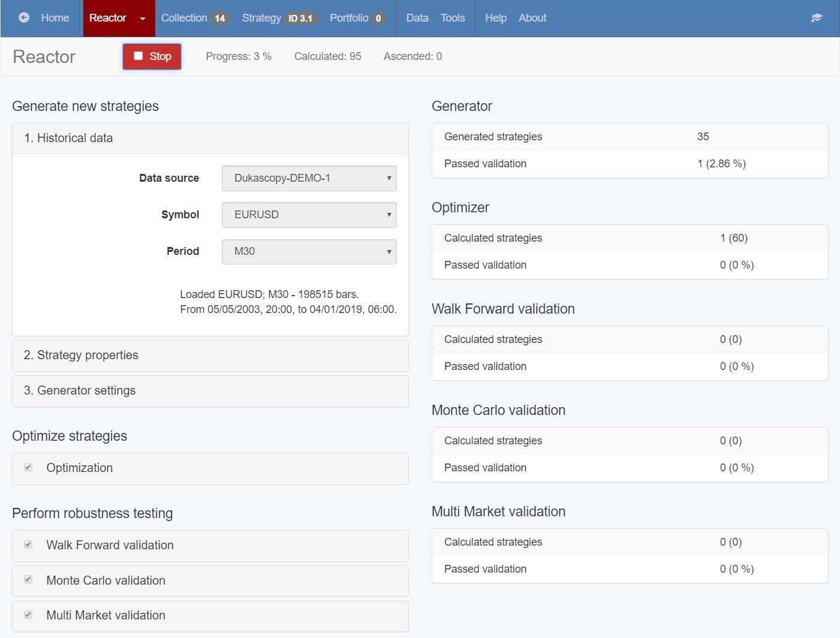This screenshot has height=638, width=840.
Task: Expand the Strategy properties section
Action: coord(210,356)
